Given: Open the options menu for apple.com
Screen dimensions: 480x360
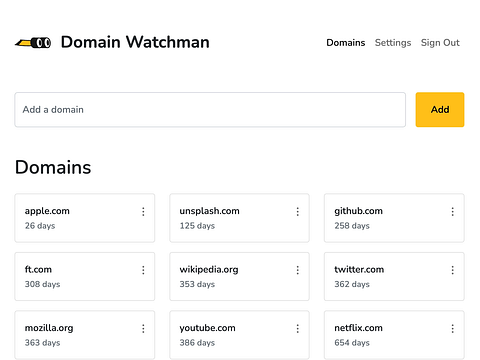Looking at the screenshot, I should 143,212.
